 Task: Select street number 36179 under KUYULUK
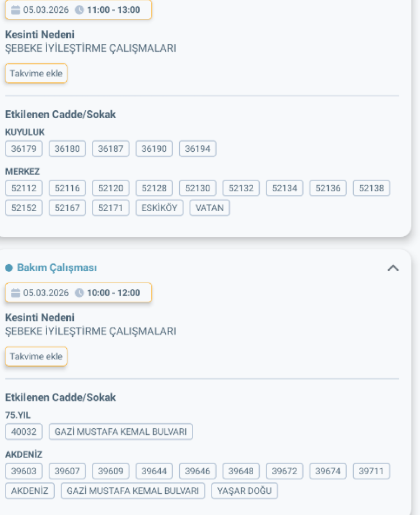(24, 148)
